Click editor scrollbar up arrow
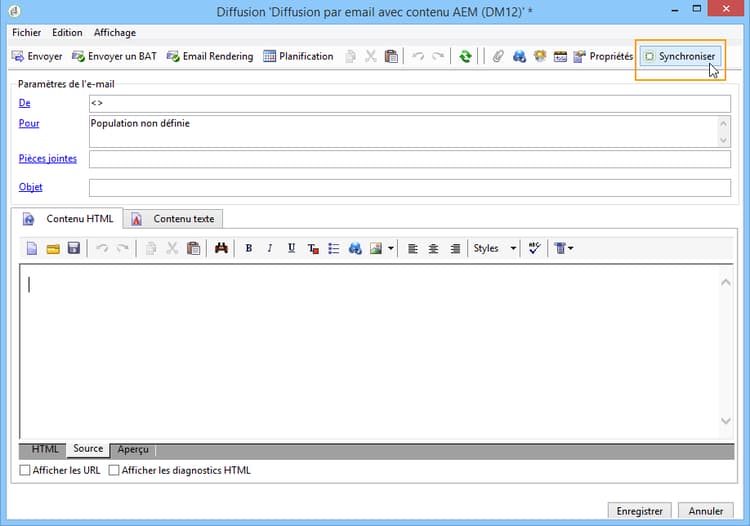 pos(726,282)
